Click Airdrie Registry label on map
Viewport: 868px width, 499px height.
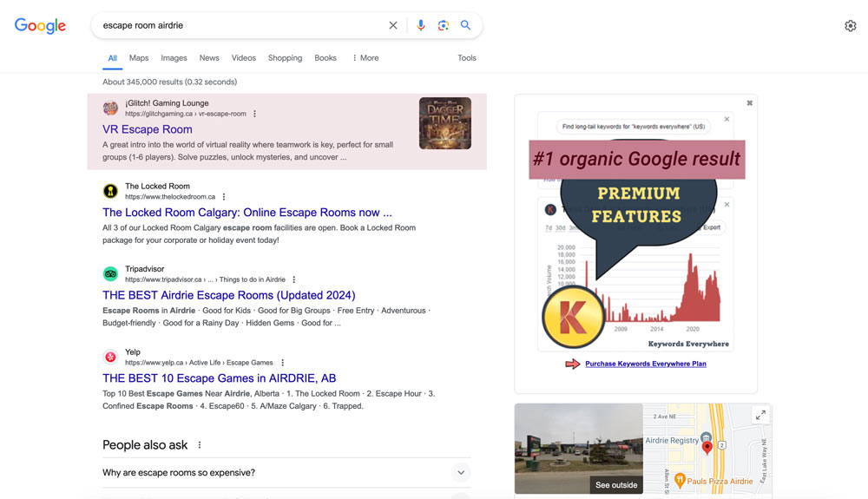672,440
